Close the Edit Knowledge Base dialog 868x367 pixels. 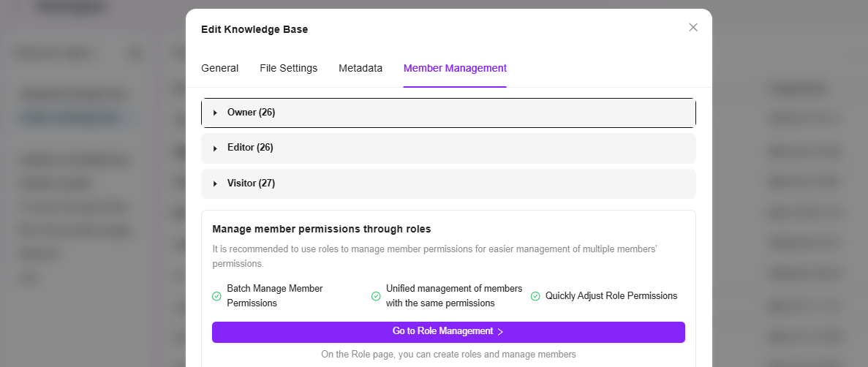[x=693, y=27]
